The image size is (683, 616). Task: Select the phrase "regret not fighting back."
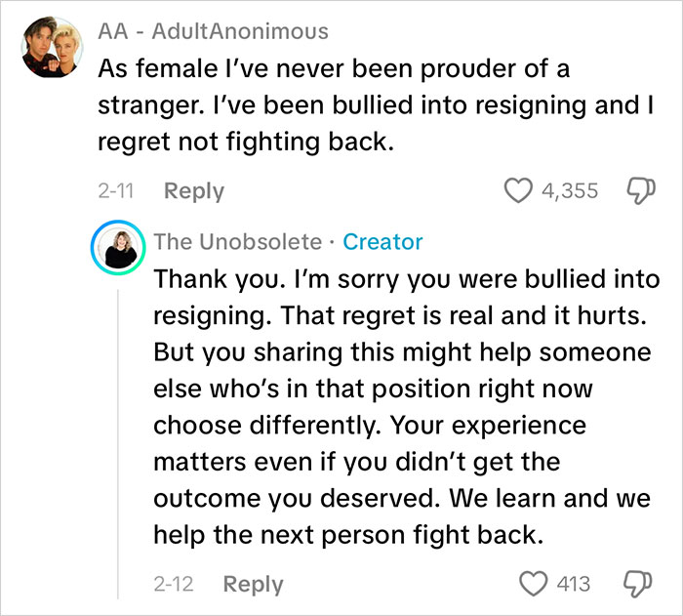point(244,141)
